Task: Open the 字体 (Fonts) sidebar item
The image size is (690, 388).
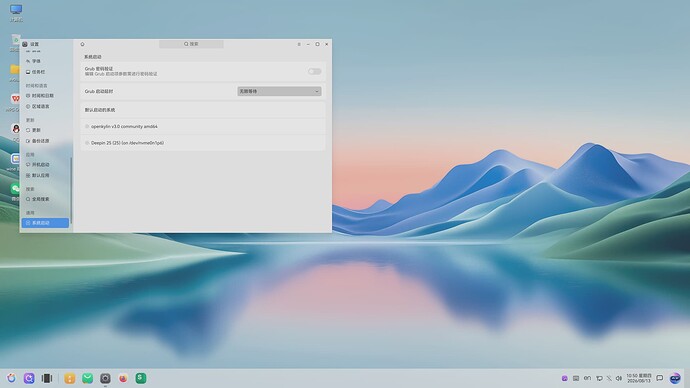Action: point(45,61)
